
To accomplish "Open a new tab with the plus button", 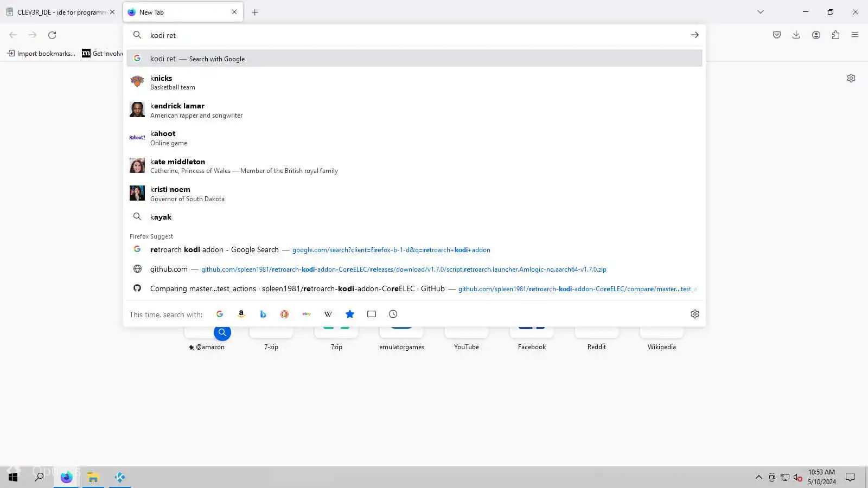I will coord(255,12).
